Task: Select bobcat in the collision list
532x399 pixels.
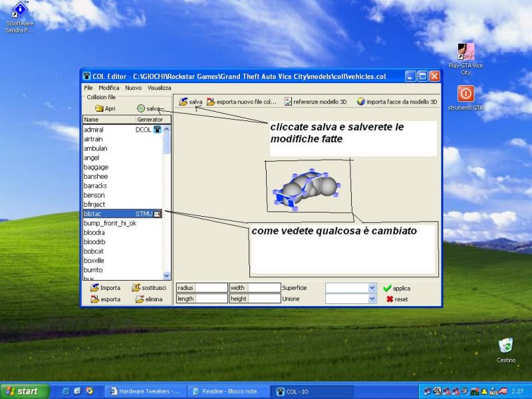Action: [94, 251]
